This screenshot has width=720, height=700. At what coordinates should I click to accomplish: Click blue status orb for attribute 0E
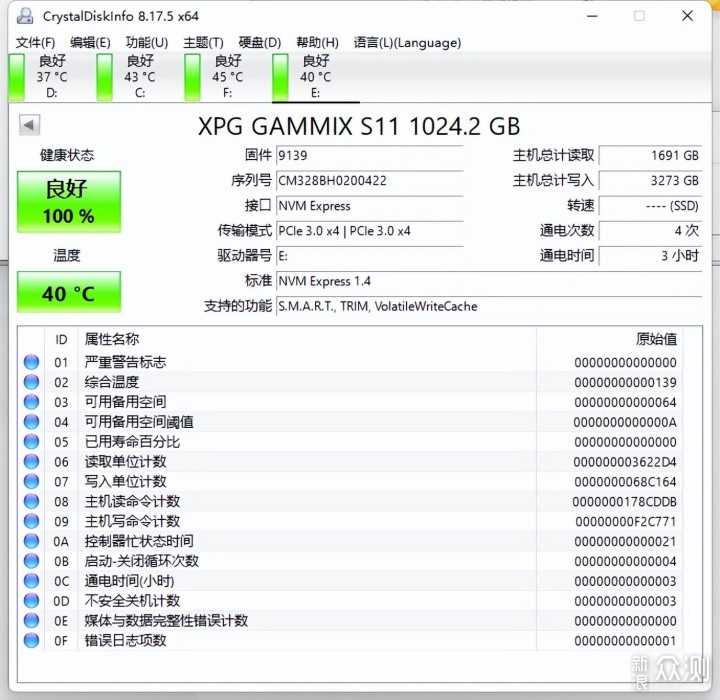(31, 621)
